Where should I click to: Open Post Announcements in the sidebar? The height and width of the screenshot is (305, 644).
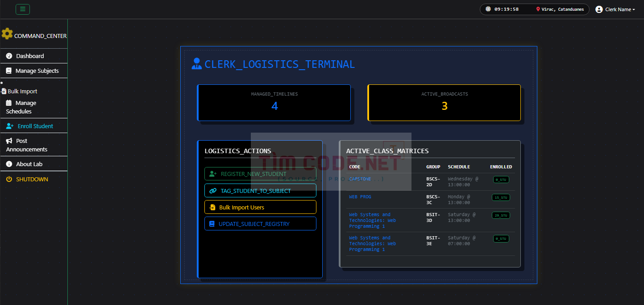pos(34,145)
